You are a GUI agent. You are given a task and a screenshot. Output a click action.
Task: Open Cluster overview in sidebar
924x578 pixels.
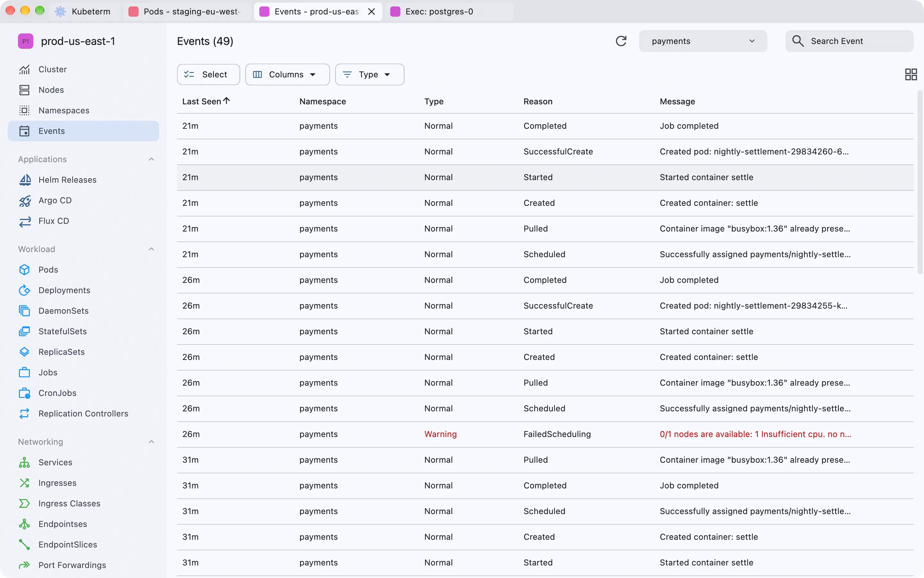(83, 69)
